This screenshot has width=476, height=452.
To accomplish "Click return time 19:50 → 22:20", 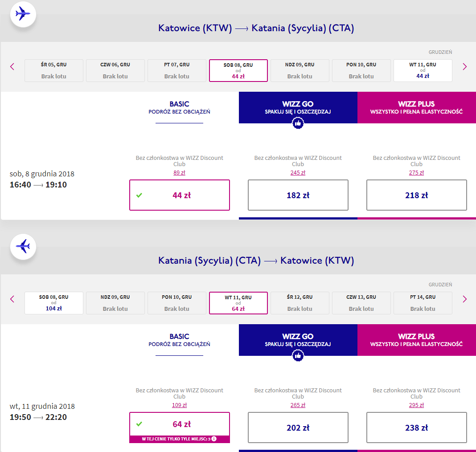I will (x=38, y=417).
